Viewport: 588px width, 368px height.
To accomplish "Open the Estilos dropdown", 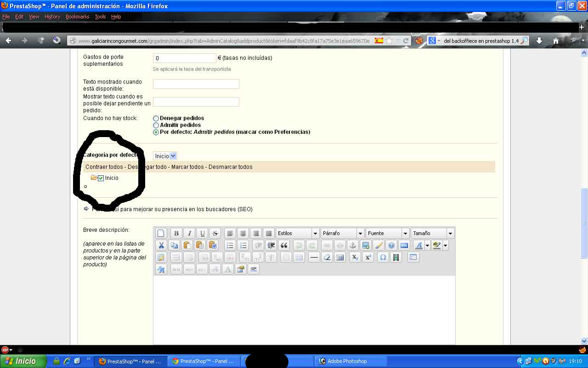I will pos(297,233).
